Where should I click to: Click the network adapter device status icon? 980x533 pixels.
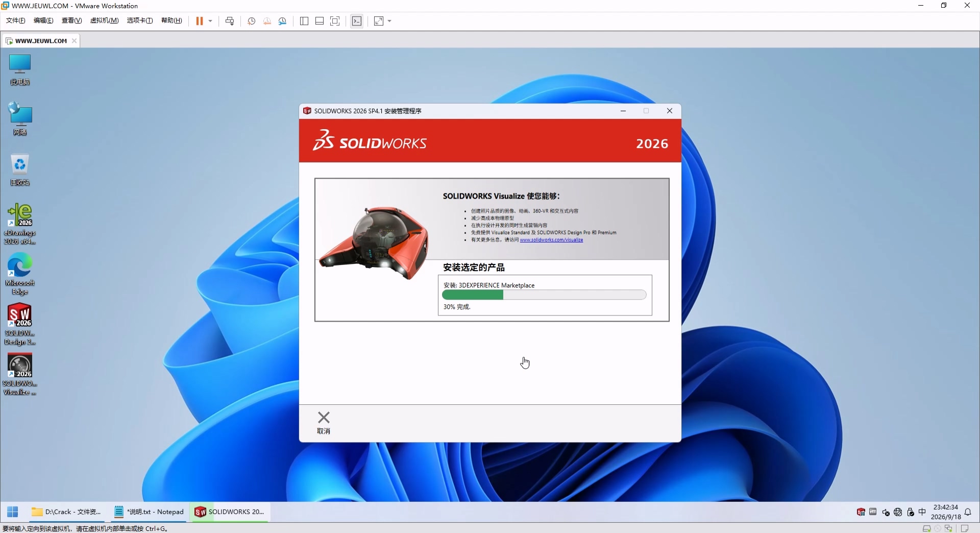click(x=948, y=528)
